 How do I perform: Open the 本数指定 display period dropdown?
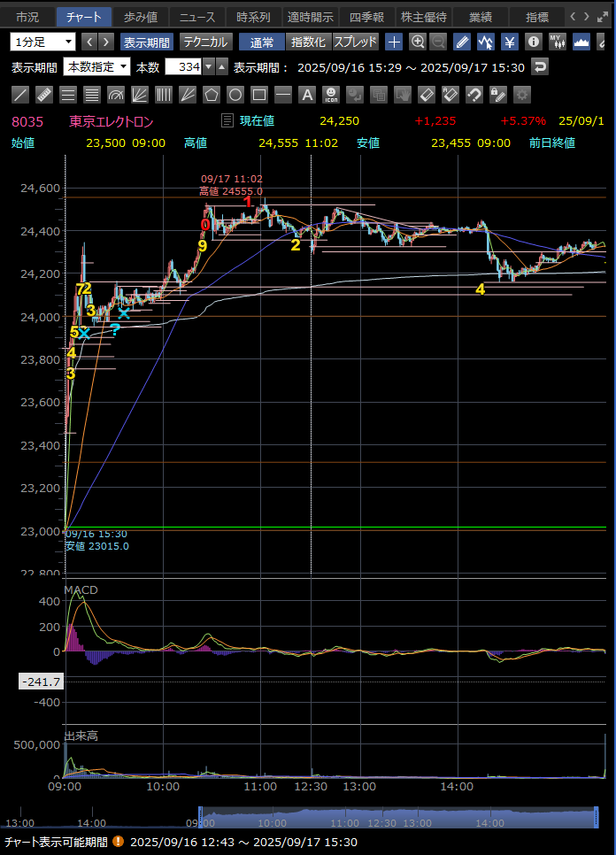tap(97, 66)
